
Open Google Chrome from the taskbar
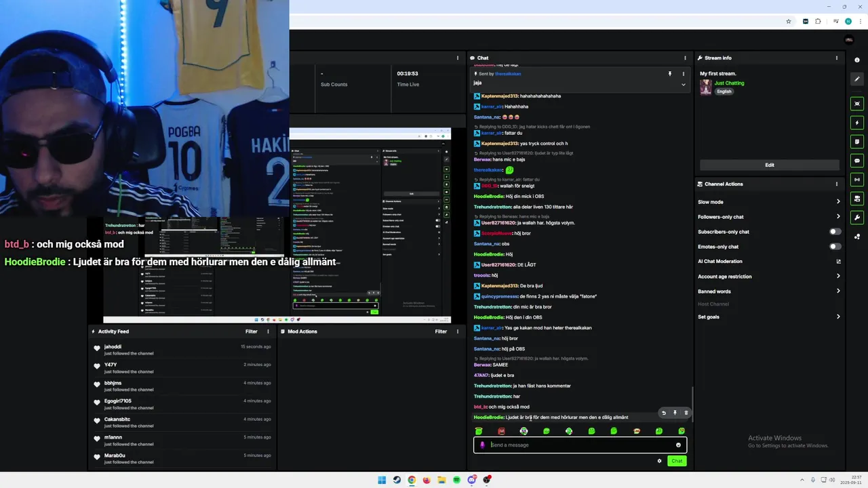pyautogui.click(x=412, y=480)
